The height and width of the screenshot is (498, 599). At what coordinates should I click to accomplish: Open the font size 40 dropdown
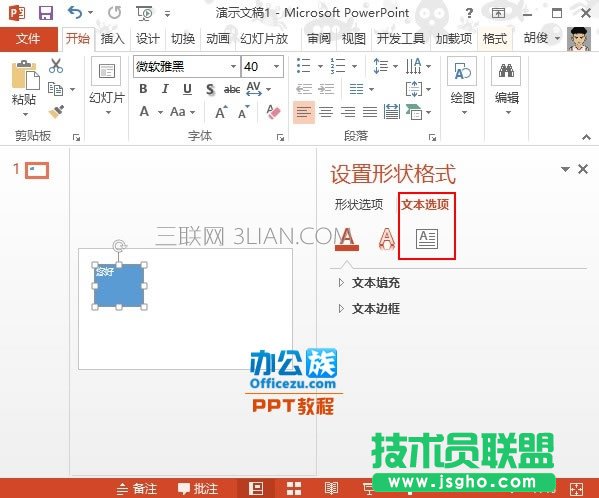pos(276,66)
